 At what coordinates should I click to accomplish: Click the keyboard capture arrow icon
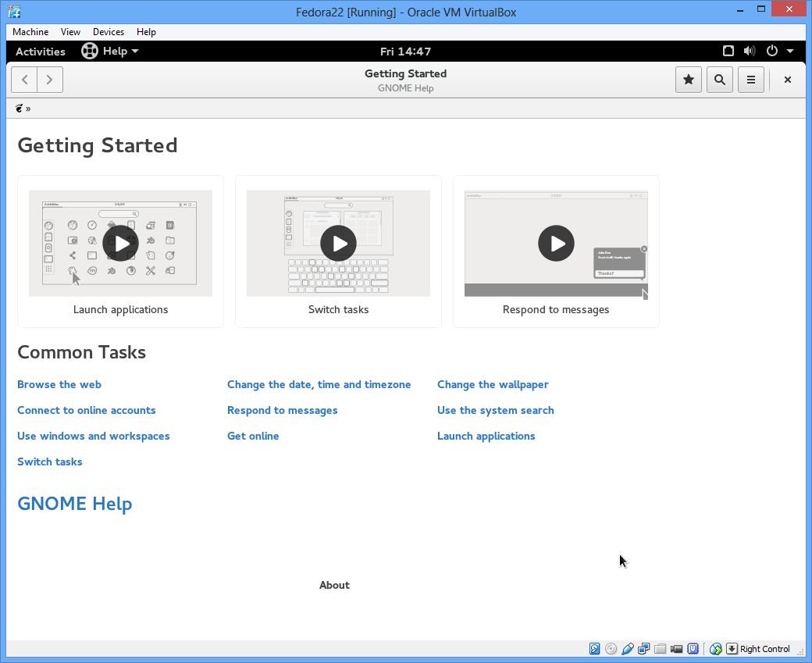click(x=732, y=648)
